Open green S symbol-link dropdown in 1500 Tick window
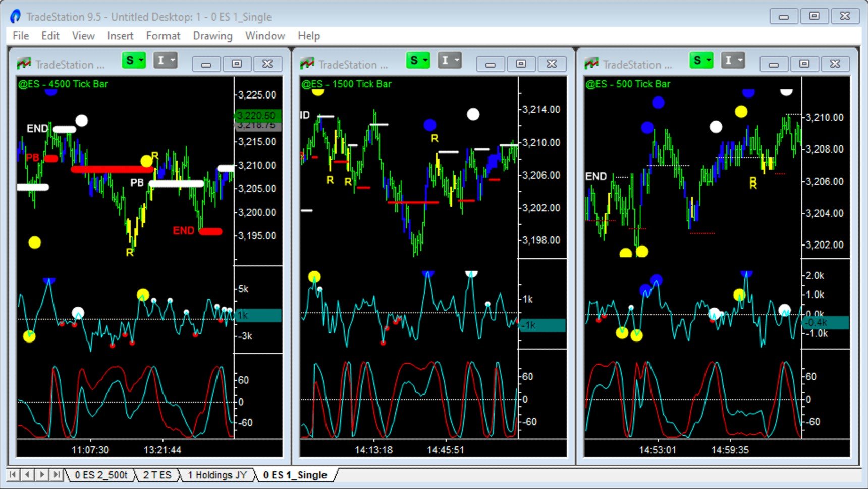The height and width of the screenshot is (489, 868). tap(418, 61)
